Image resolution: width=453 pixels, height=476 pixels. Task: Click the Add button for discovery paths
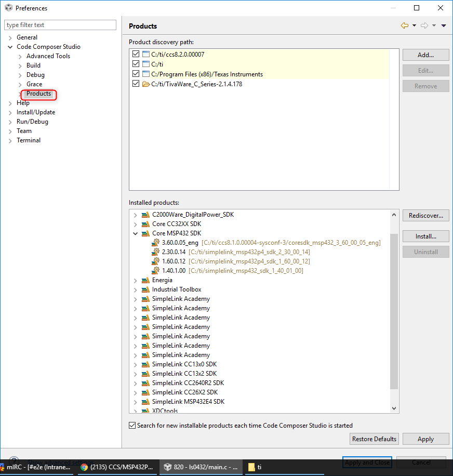pyautogui.click(x=425, y=55)
